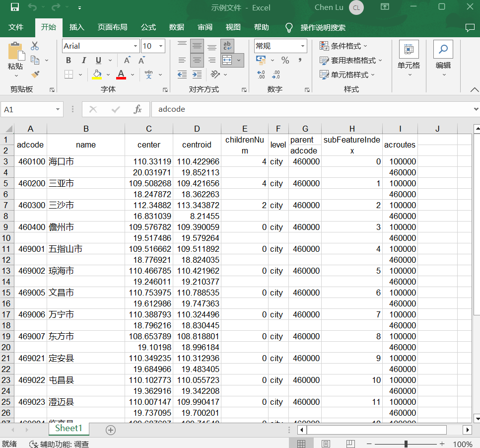Apply percent style to cells
This screenshot has width=480, height=448.
tap(285, 60)
